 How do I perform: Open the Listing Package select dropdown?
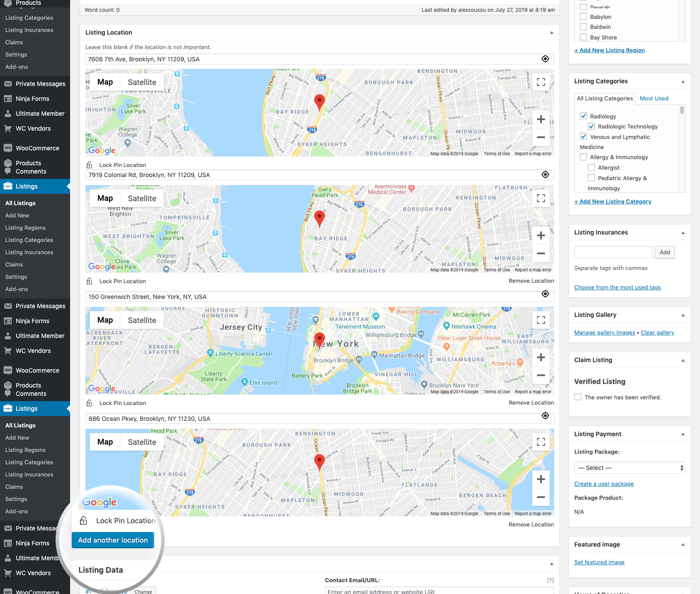point(629,468)
